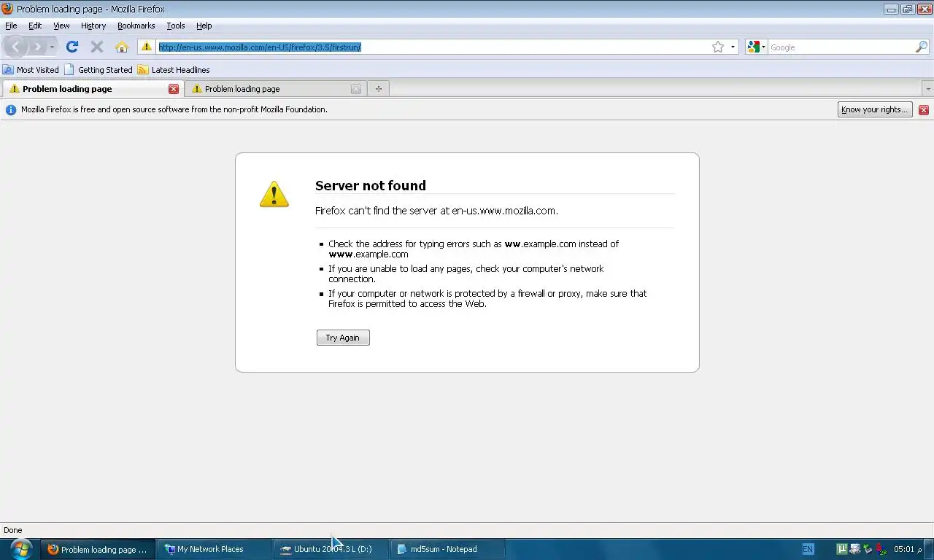Click the warning site identity icon in address bar
Screen dimensions: 934x560
point(146,47)
